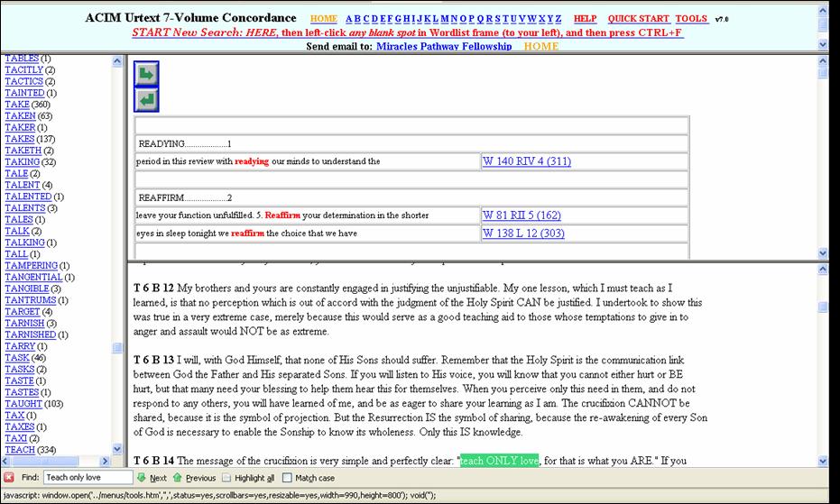Enable the Match case checkbox
Screen dimensions: 840x504
click(287, 478)
